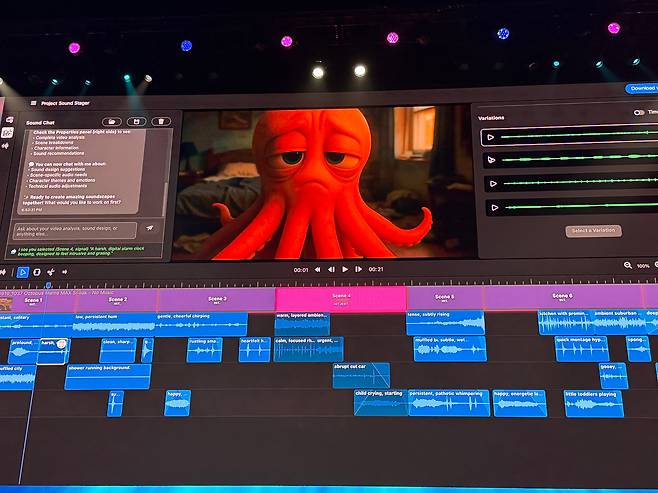The width and height of the screenshot is (658, 493).
Task: Select the Scene 4 marker in the timeline
Action: pyautogui.click(x=341, y=298)
